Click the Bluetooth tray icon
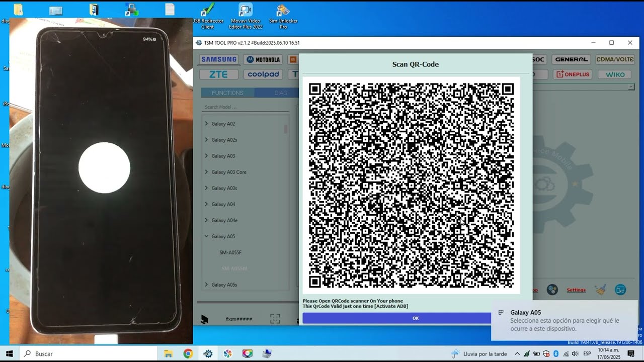This screenshot has height=362, width=644. coord(556,353)
